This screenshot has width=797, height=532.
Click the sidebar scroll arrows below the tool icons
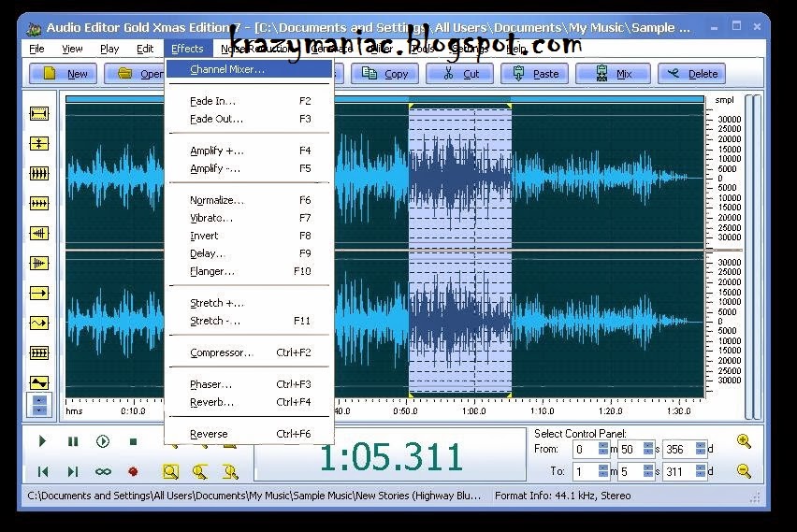pos(39,405)
